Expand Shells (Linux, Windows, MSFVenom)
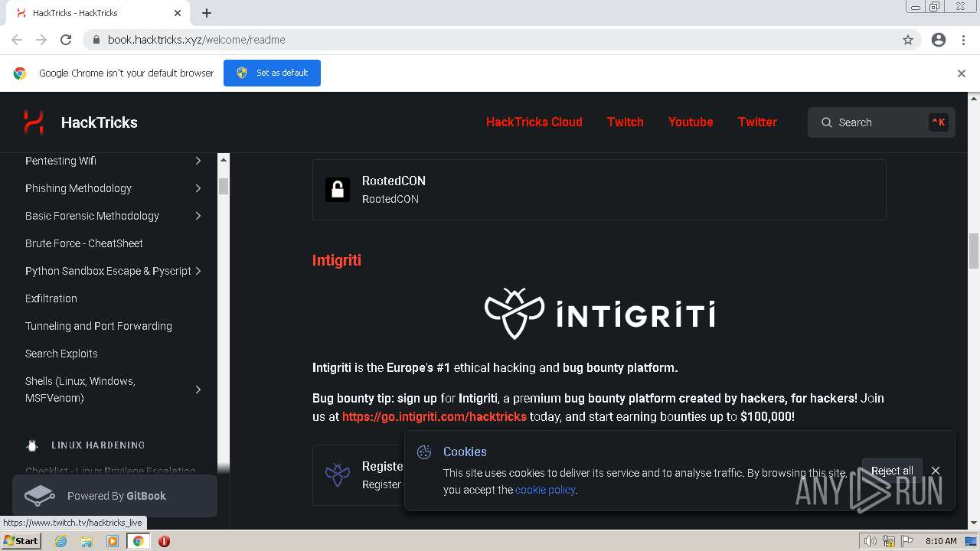The width and height of the screenshot is (980, 551). coord(198,390)
